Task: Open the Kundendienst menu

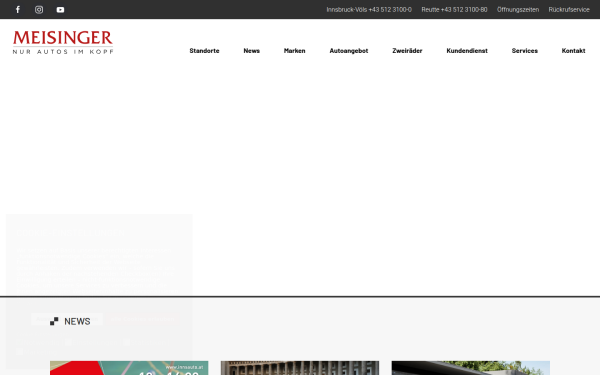Action: coord(467,51)
